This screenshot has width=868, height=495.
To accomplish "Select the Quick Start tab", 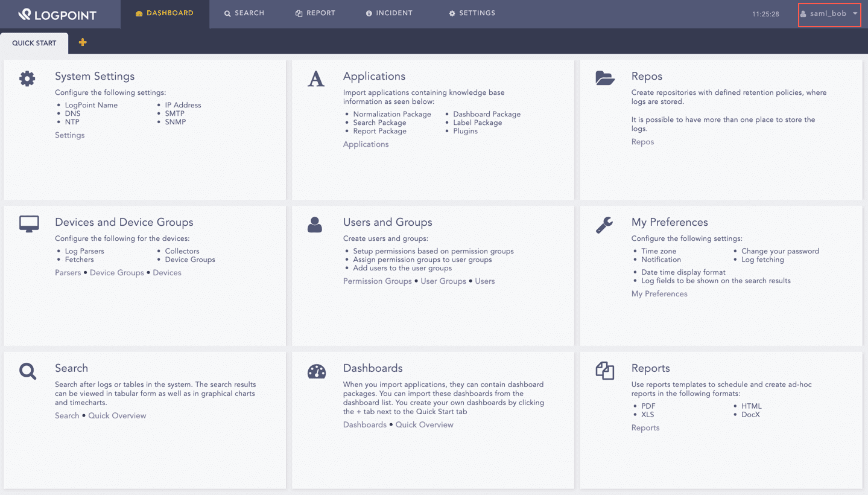I will coord(34,43).
